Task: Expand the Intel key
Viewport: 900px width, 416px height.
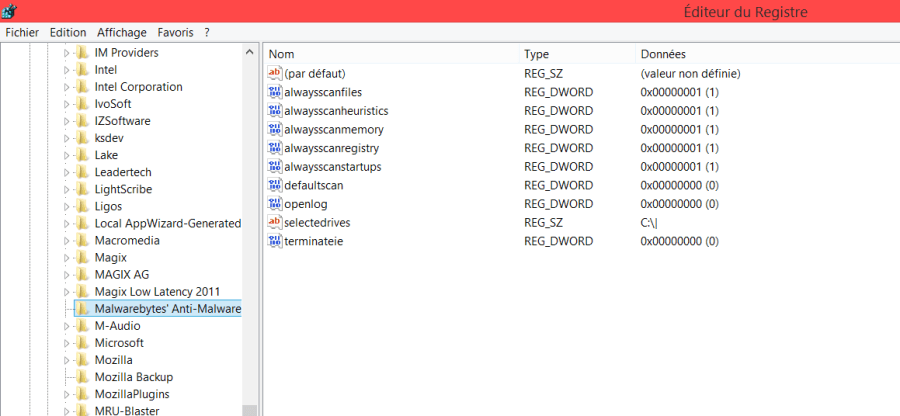Action: (67, 70)
